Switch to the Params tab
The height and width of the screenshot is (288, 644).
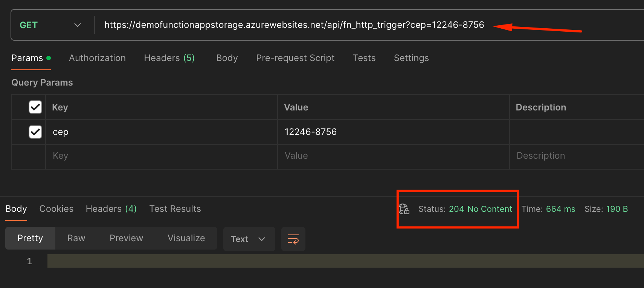click(31, 58)
